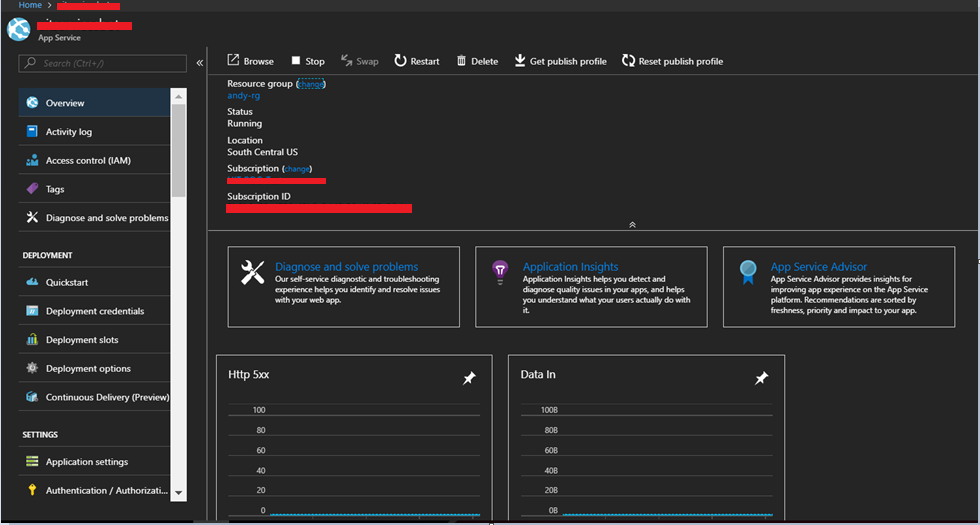Click the Authentication key icon
The image size is (980, 525).
32,490
